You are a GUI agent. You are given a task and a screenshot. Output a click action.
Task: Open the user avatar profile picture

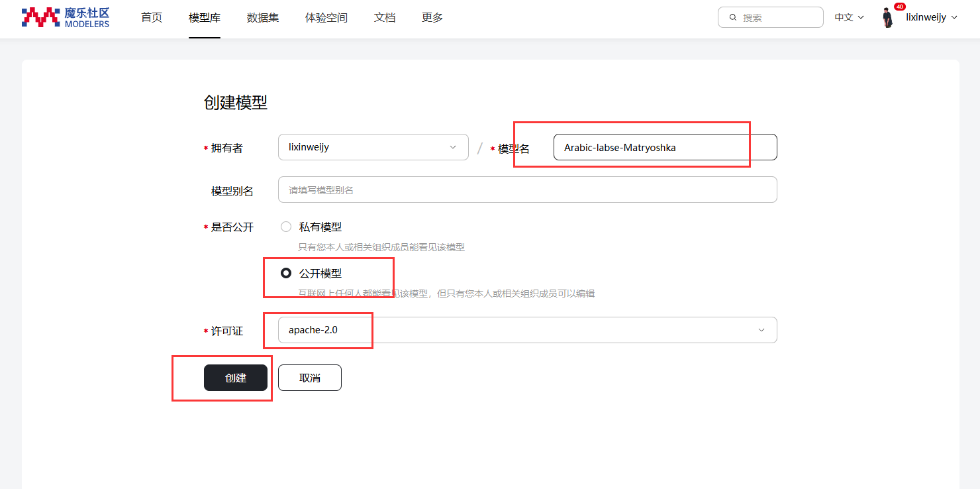[x=887, y=18]
